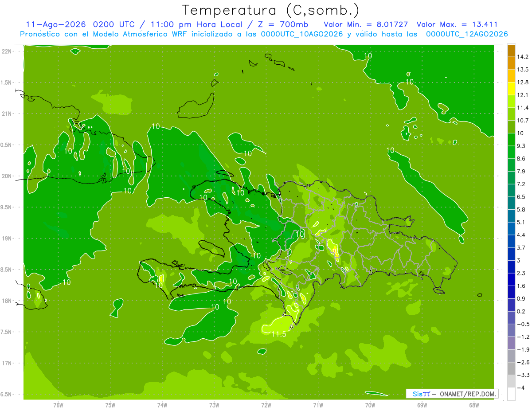The width and height of the screenshot is (532, 411).
Task: Click the "21N" latitude label
Action: tap(7, 114)
